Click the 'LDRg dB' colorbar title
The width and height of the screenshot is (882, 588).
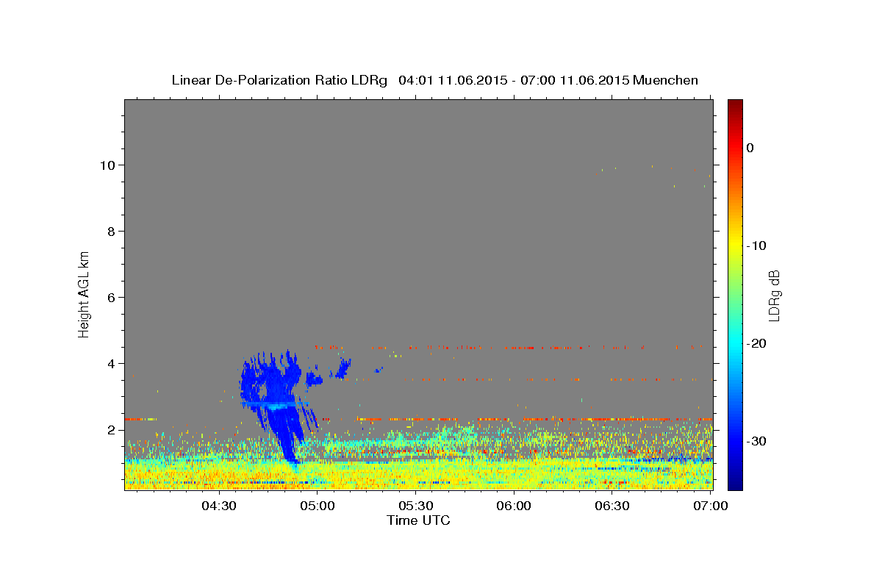[x=774, y=295]
